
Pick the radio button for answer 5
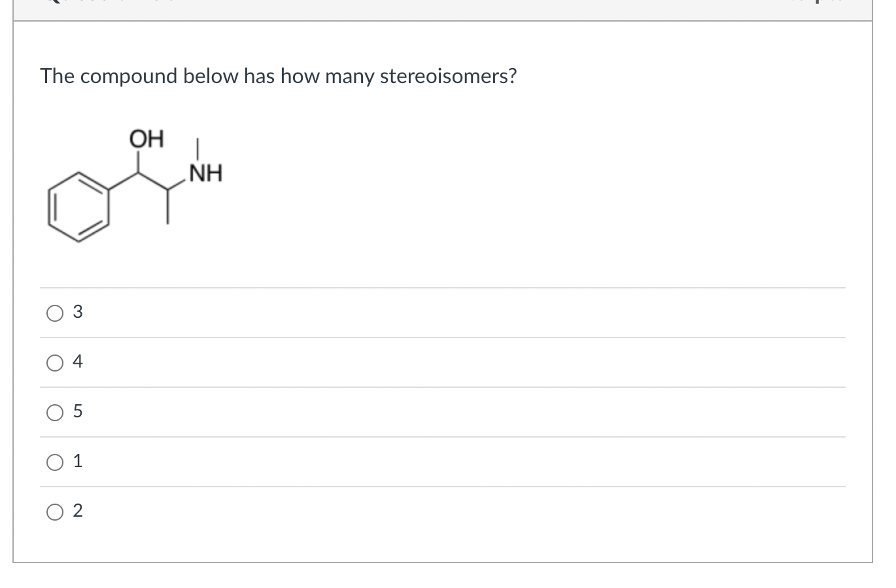(55, 412)
